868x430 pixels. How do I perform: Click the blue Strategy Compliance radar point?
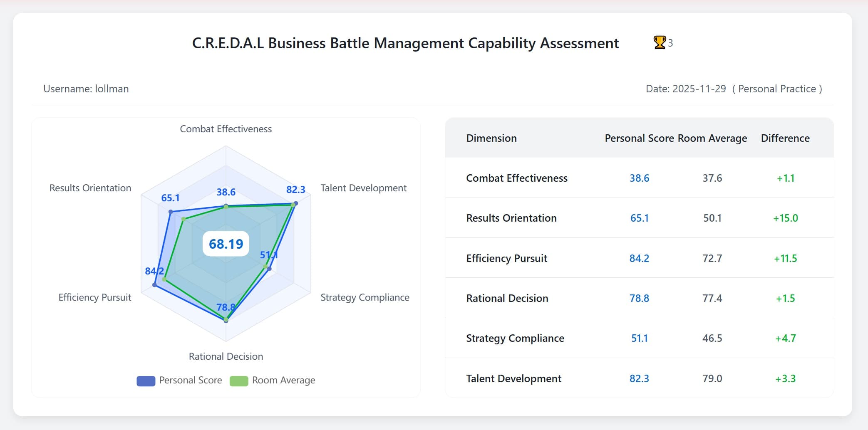[269, 269]
